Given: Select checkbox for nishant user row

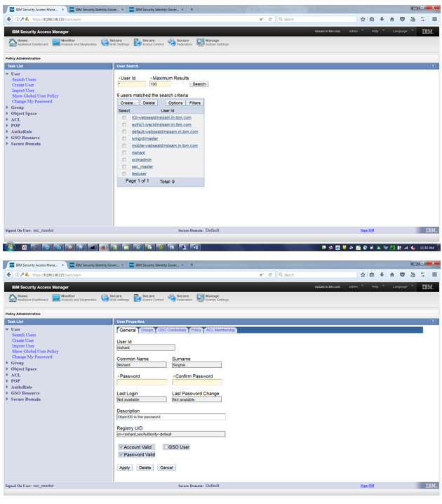Looking at the screenshot, I should (124, 153).
